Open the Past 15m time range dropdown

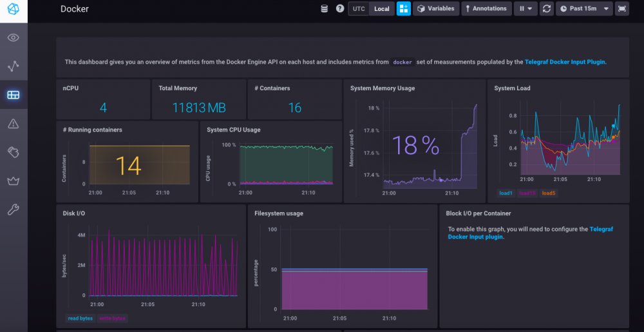tap(584, 9)
